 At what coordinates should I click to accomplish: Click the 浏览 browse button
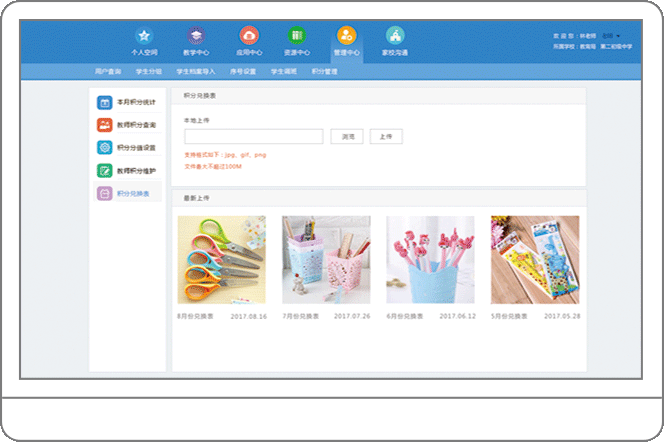(x=347, y=136)
